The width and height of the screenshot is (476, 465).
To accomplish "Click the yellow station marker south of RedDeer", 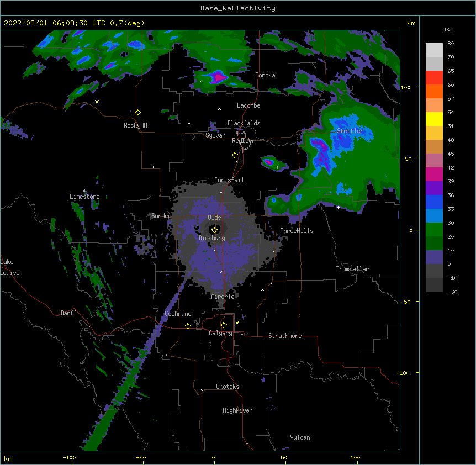I will (x=235, y=155).
